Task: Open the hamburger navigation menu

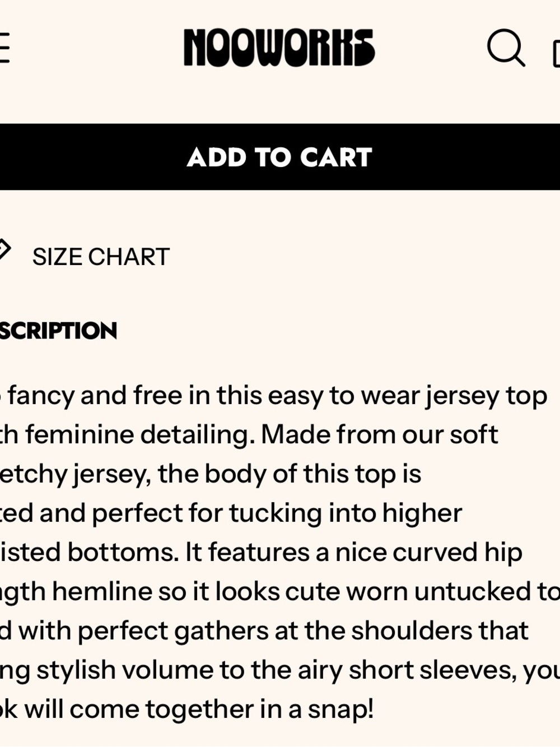Action: coord(4,48)
